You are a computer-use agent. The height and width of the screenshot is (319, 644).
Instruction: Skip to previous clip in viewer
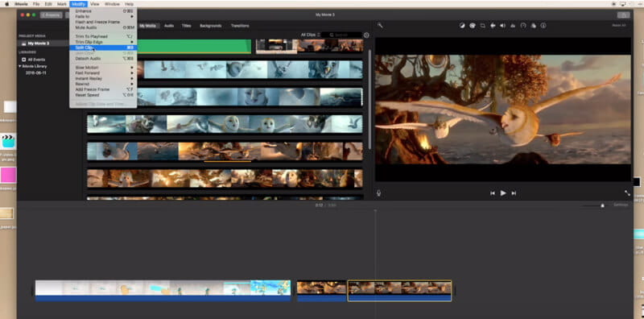(x=493, y=193)
